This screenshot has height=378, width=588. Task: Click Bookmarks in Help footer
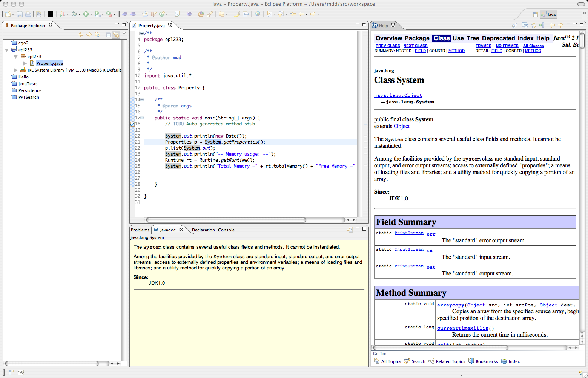483,361
